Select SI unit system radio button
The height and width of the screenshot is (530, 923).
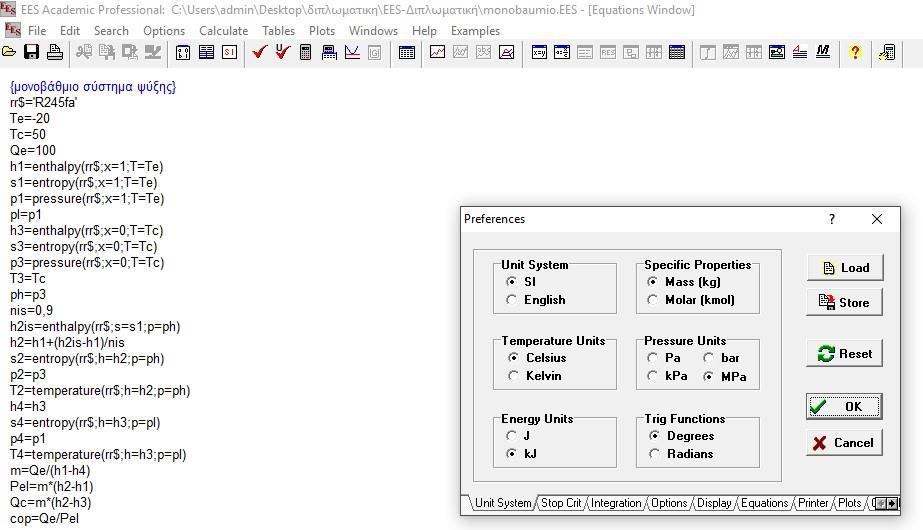[522, 281]
